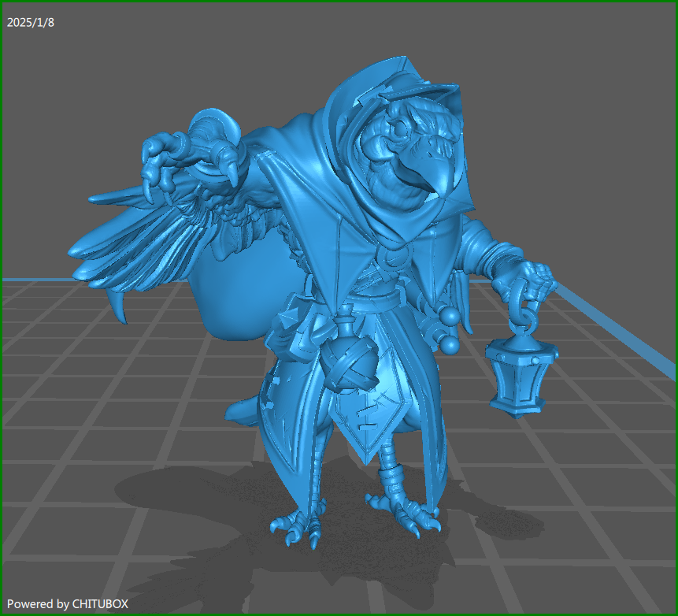Click the bird figure's eye
The width and height of the screenshot is (678, 616).
pyautogui.click(x=401, y=125)
